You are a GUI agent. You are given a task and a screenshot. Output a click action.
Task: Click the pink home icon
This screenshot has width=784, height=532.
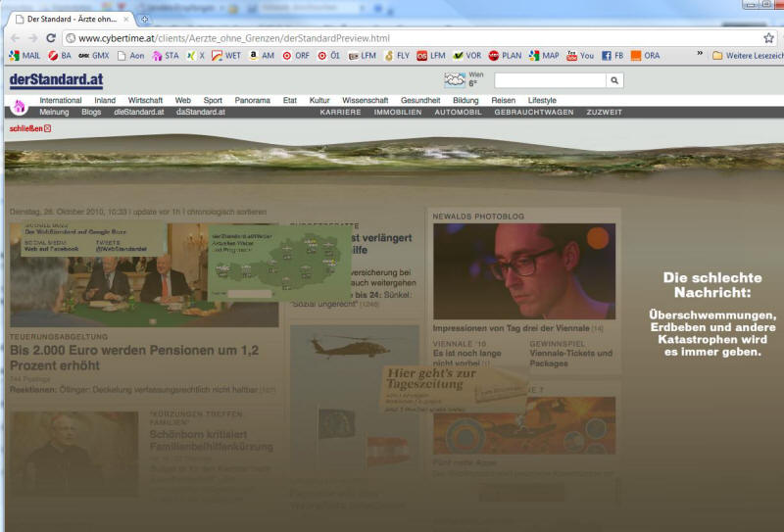click(19, 107)
